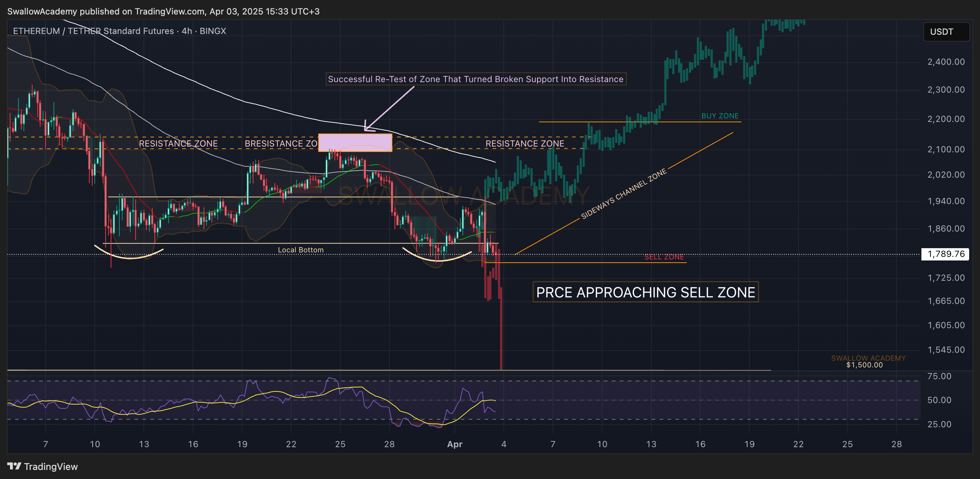Image resolution: width=980 pixels, height=479 pixels.
Task: Open the USDT currency selector
Action: (946, 31)
